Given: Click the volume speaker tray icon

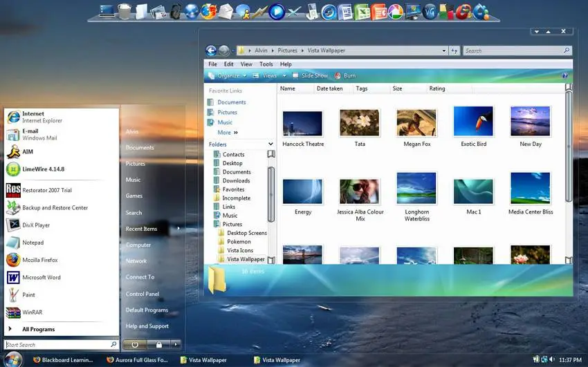Looking at the screenshot, I should [552, 360].
